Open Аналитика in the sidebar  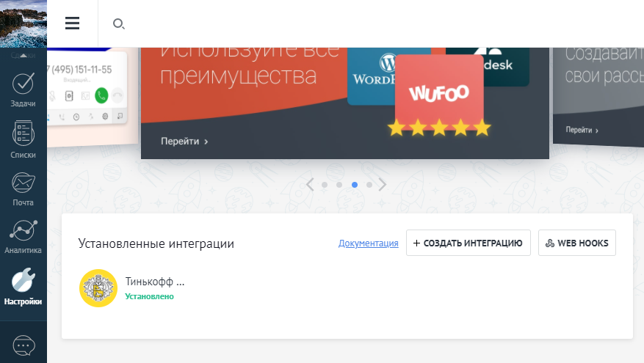(23, 237)
